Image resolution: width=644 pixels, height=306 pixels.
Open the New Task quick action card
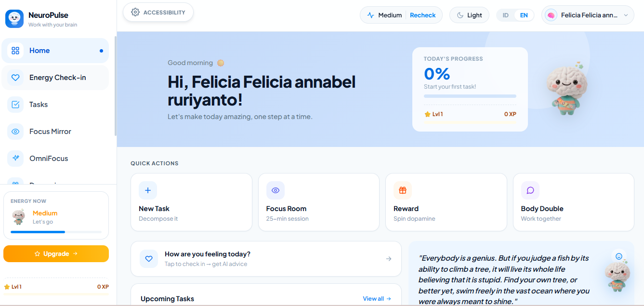[x=191, y=202]
